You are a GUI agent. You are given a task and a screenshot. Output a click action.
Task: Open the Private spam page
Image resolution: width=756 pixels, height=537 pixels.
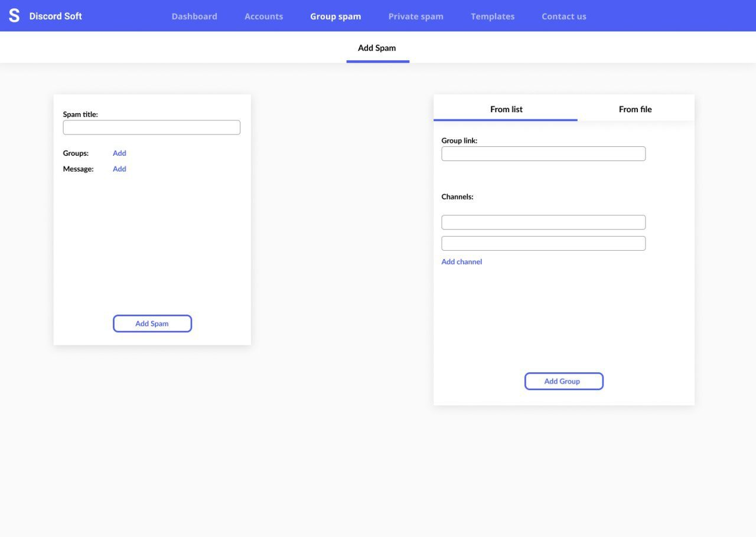416,17
